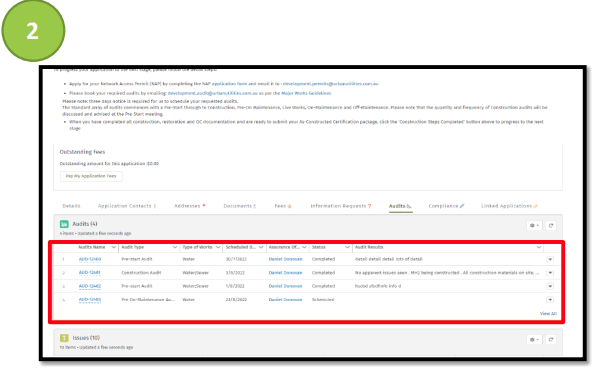Open row actions for 30/7/2022 Pre-start Audit
The height and width of the screenshot is (377, 596).
tap(550, 259)
